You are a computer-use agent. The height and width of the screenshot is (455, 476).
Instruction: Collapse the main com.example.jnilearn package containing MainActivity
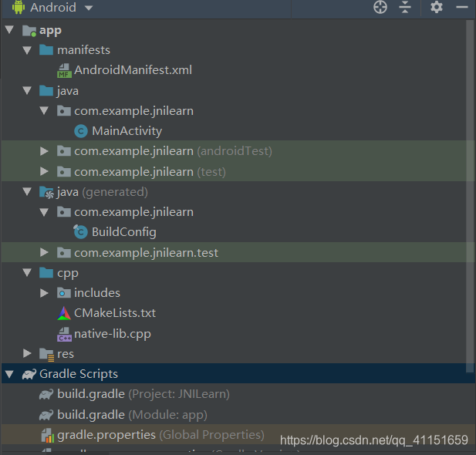[44, 111]
